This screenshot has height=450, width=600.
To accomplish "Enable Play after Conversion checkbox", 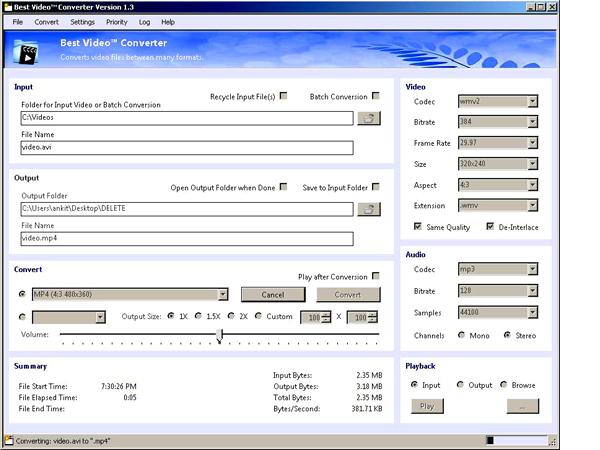I will point(376,276).
